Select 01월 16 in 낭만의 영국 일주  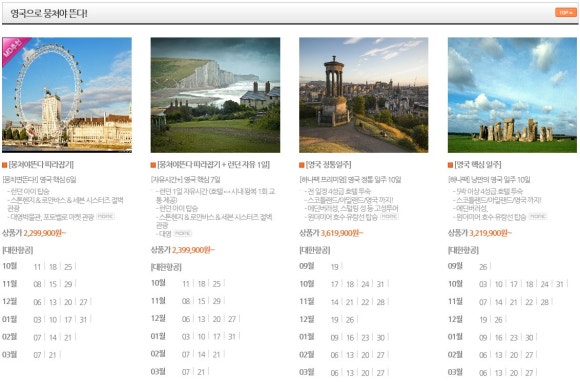(499, 337)
